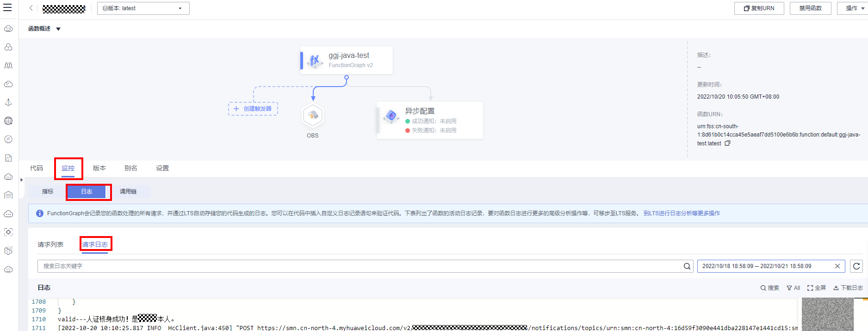Image resolution: width=868 pixels, height=331 pixels.
Task: Click the blue info icon in the notice
Action: click(x=40, y=213)
